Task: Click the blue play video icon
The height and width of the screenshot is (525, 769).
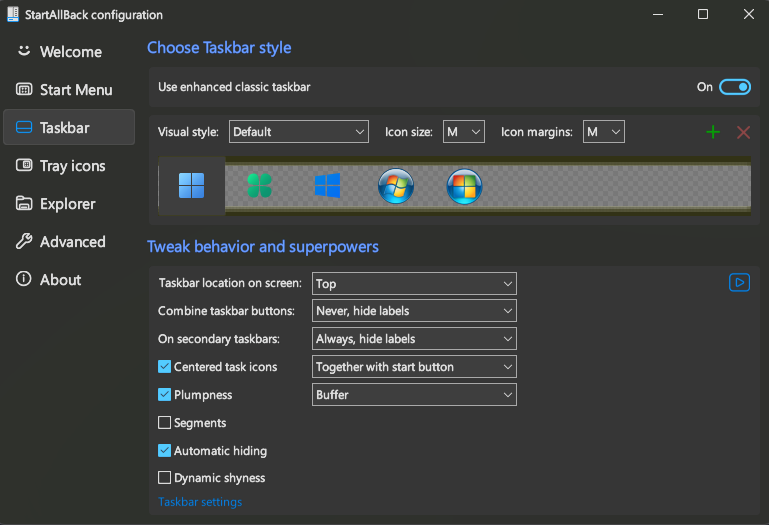Action: (739, 283)
